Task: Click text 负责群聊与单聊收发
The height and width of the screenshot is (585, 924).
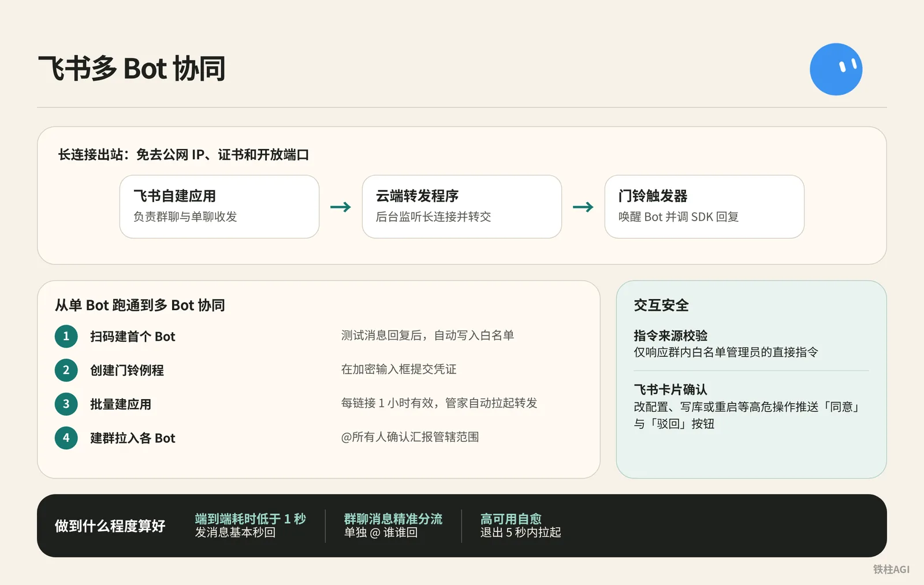Action: point(185,217)
